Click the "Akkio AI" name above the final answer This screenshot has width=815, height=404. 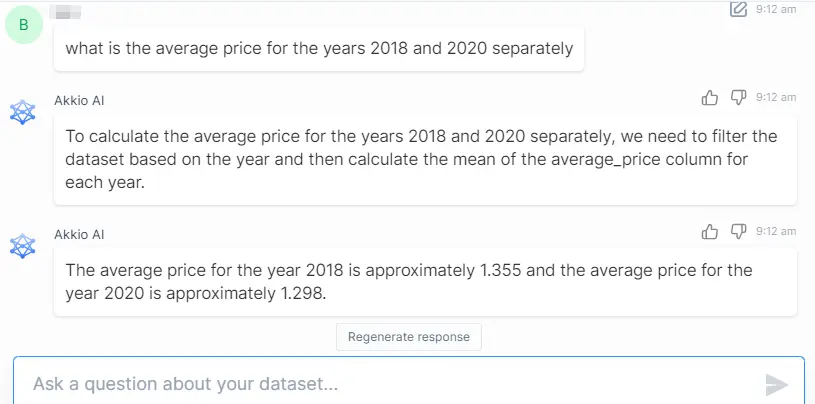(78, 234)
